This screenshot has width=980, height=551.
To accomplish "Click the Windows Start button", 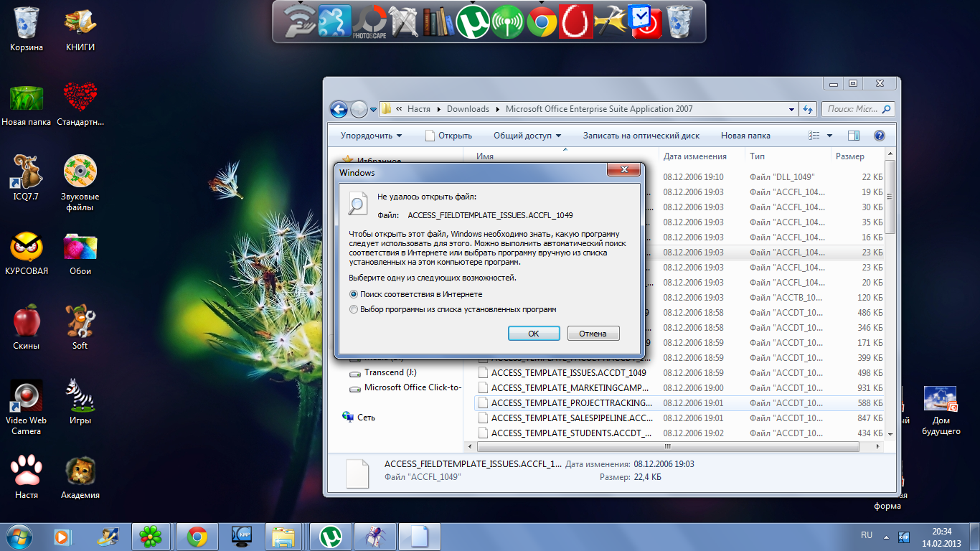I will tap(18, 536).
